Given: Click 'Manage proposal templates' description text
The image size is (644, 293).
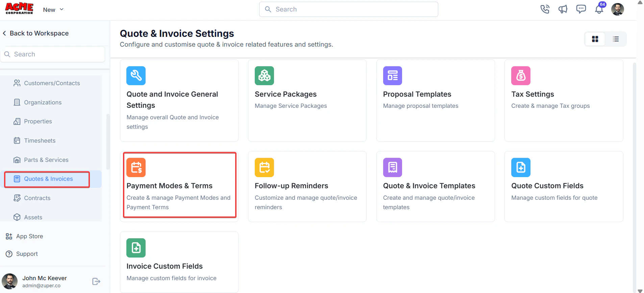Looking at the screenshot, I should pyautogui.click(x=421, y=106).
